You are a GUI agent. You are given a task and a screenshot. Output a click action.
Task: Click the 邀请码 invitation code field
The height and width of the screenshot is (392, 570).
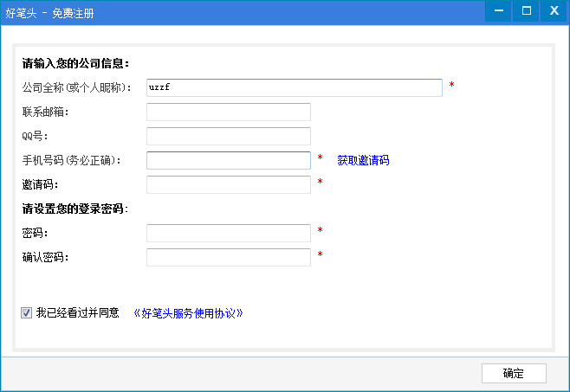(x=229, y=184)
